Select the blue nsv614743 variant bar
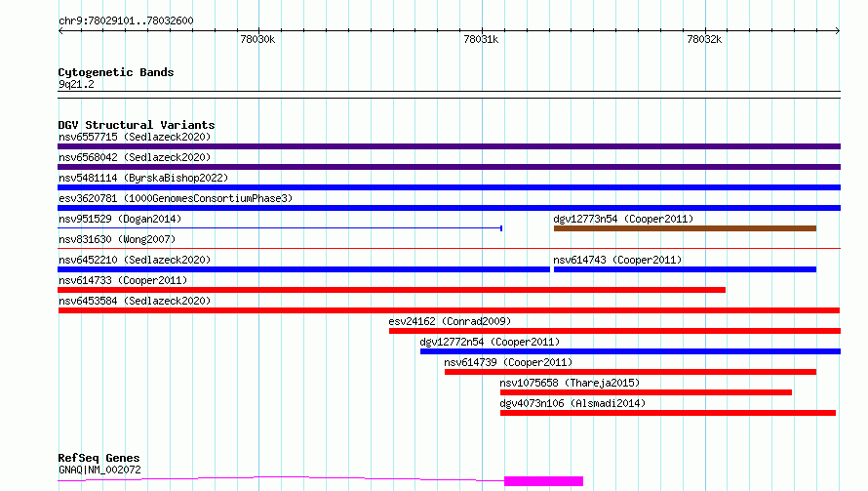 685,269
